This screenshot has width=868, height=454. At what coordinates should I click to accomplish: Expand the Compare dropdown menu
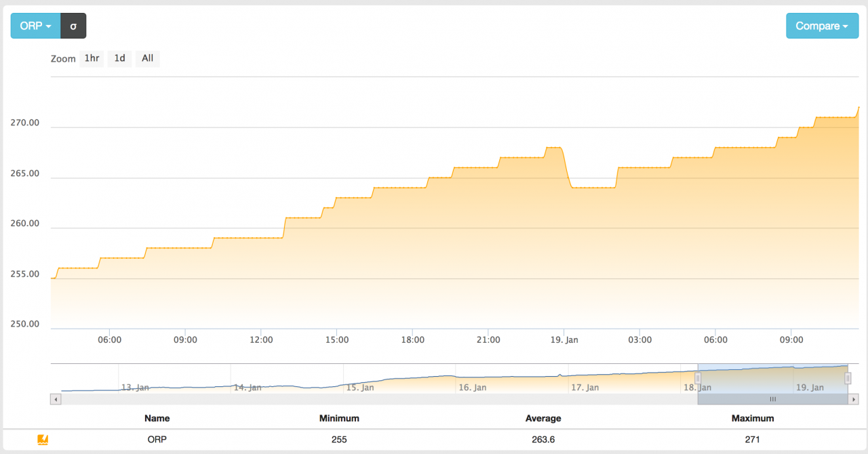click(x=822, y=26)
